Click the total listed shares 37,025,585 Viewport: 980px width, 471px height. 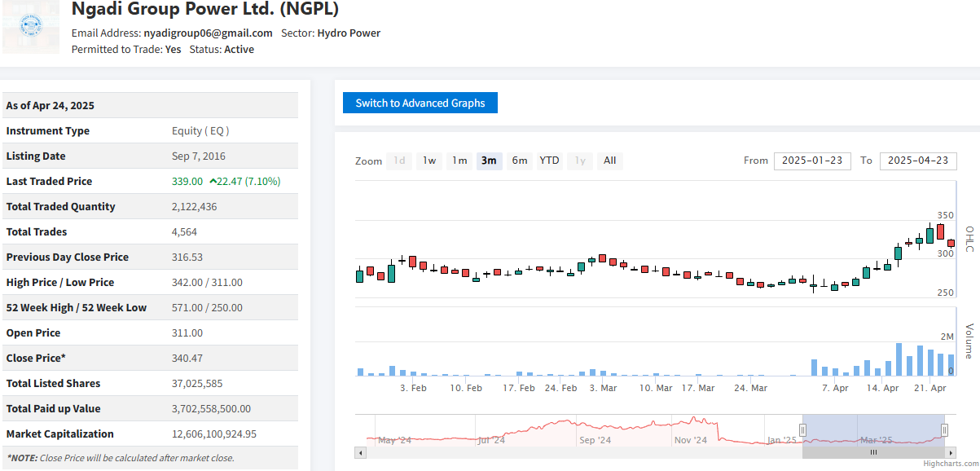(x=197, y=383)
